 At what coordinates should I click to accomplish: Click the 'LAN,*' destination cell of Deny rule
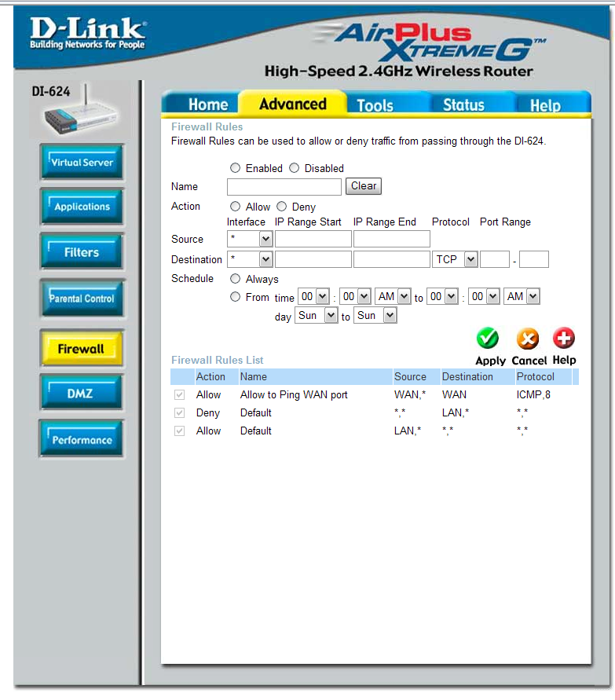click(456, 413)
